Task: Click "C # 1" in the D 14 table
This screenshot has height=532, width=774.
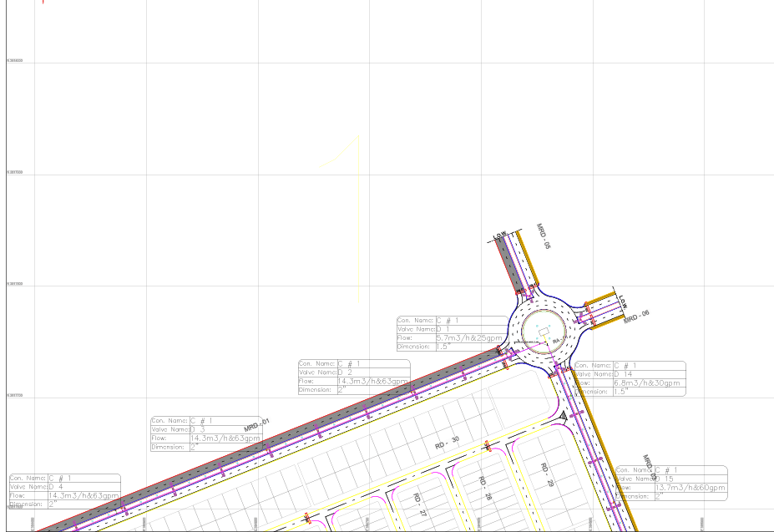Action: 625,366
